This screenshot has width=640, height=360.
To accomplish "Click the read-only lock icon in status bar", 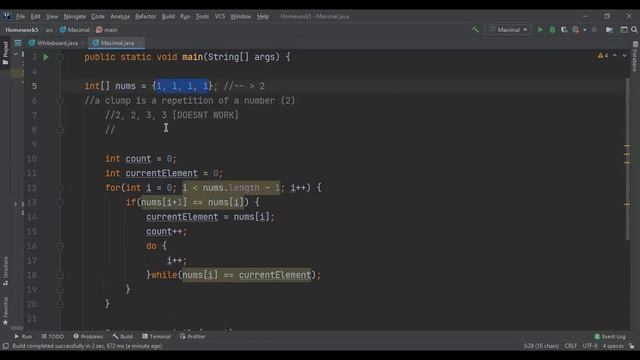I will click(x=631, y=346).
